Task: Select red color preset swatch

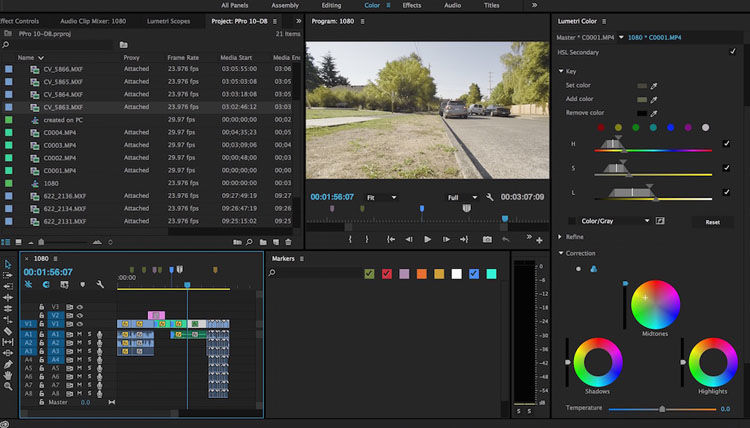Action: (x=601, y=128)
